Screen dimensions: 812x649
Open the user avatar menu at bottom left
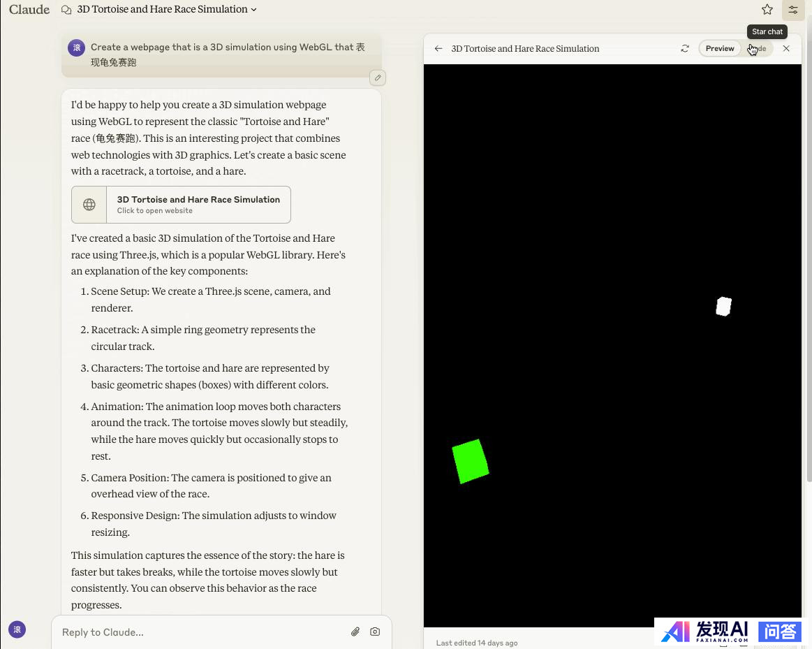click(17, 629)
